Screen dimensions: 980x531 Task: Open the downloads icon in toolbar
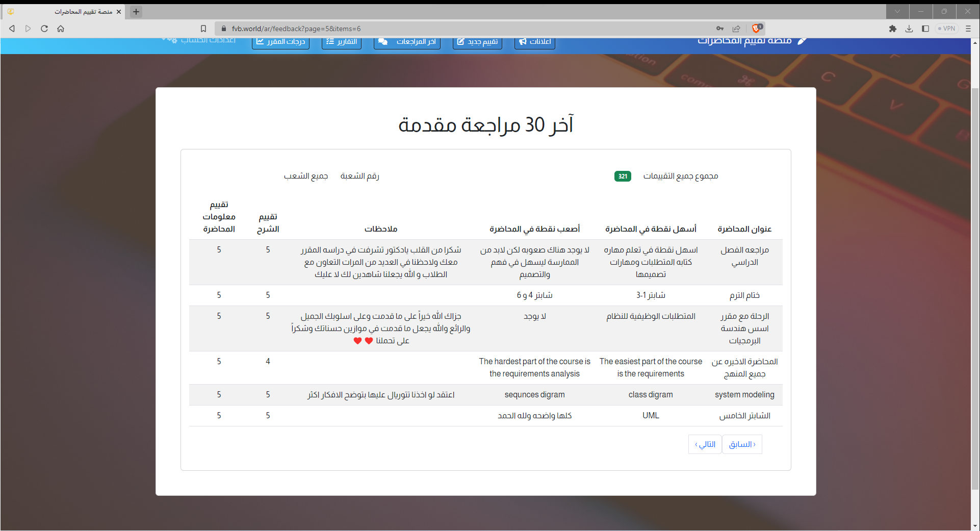(x=909, y=29)
